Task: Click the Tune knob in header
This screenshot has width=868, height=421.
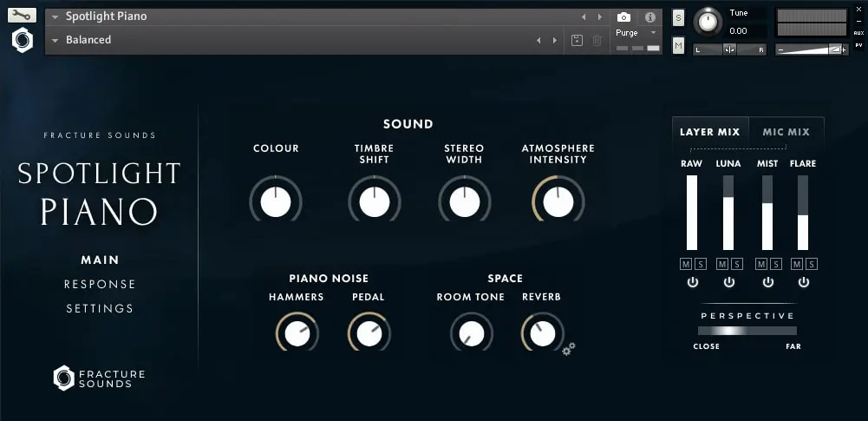Action: [x=708, y=23]
